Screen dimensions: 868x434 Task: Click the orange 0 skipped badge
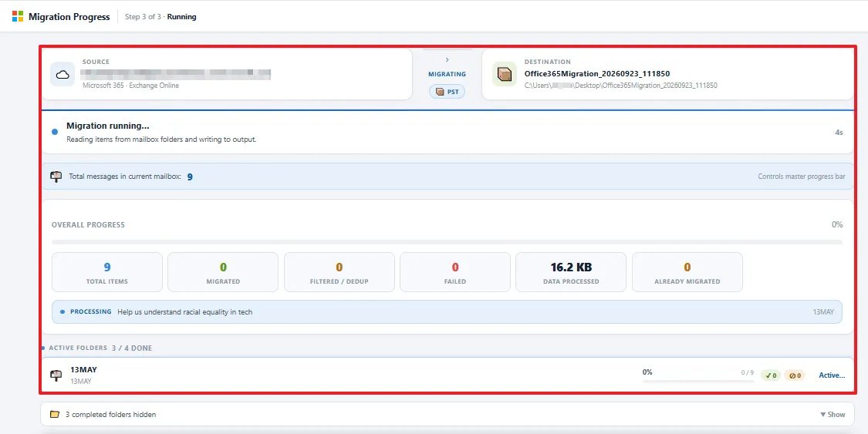(795, 375)
